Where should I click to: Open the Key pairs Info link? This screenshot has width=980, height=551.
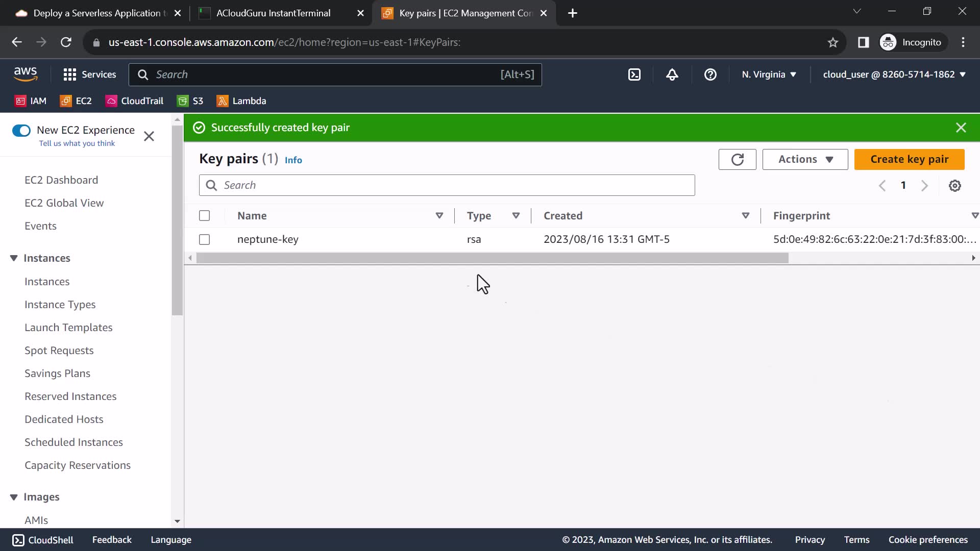[x=293, y=160]
